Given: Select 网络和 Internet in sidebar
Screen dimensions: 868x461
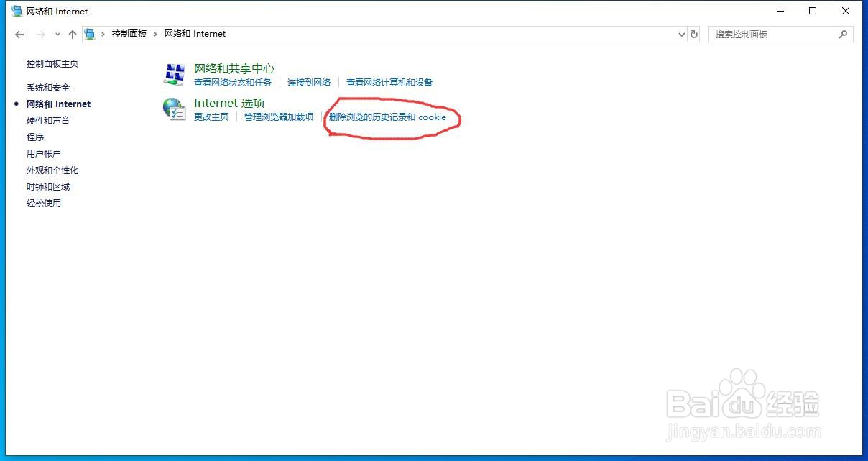Looking at the screenshot, I should [59, 104].
